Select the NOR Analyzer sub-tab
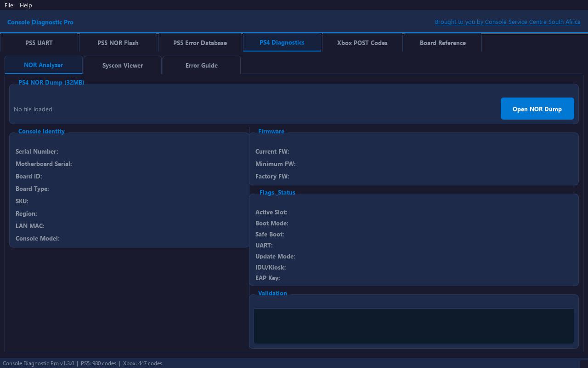 point(44,65)
